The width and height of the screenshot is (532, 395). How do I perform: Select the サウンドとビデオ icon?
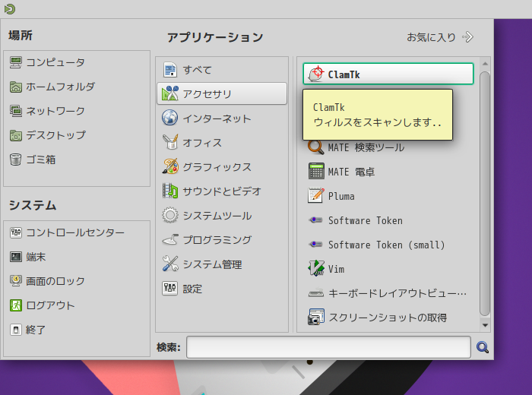pos(170,191)
